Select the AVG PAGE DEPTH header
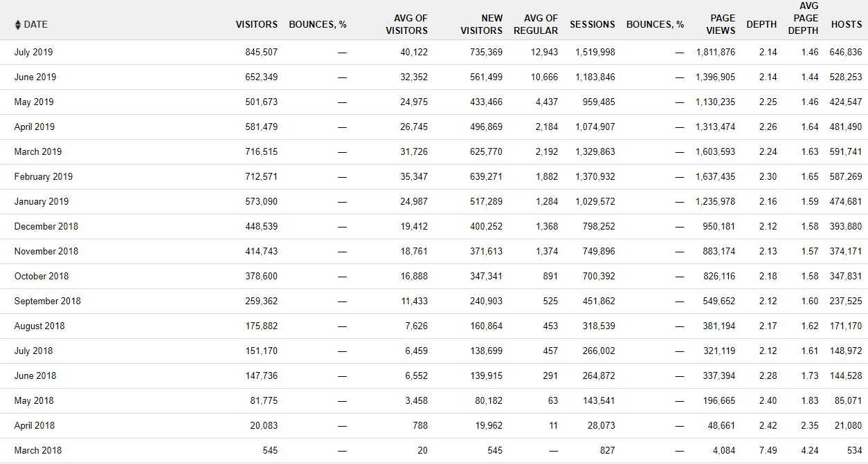 pyautogui.click(x=803, y=18)
